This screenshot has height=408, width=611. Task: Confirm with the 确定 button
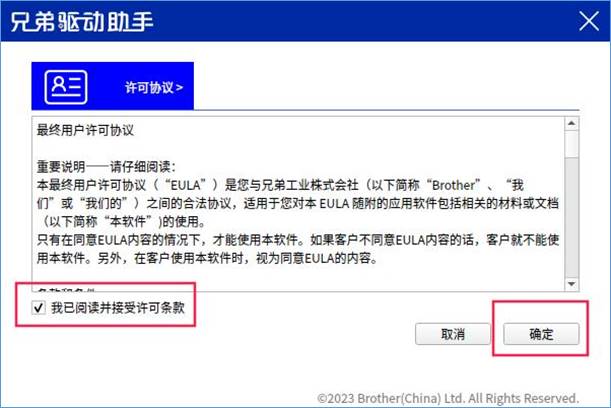click(x=541, y=334)
